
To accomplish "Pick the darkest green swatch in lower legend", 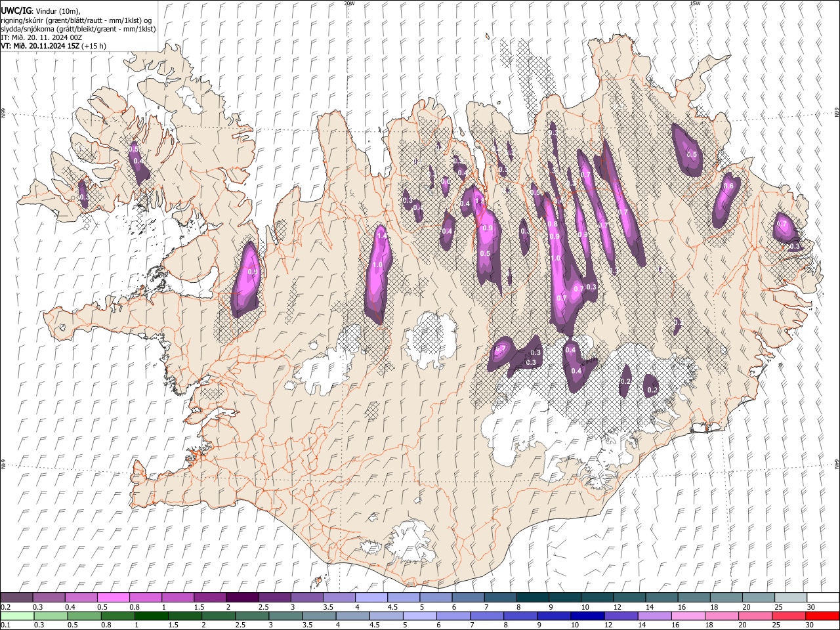I will click(x=150, y=616).
